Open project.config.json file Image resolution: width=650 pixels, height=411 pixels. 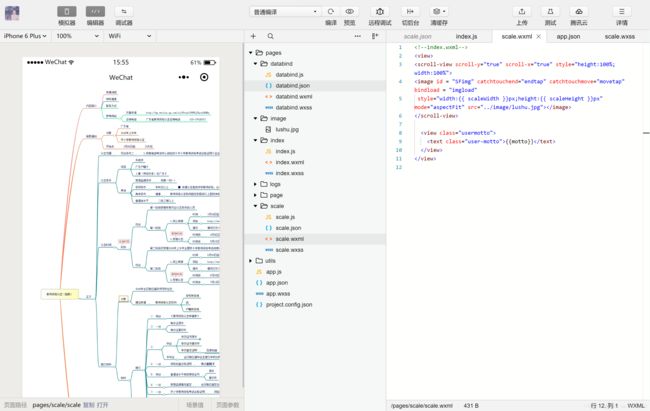coord(289,304)
